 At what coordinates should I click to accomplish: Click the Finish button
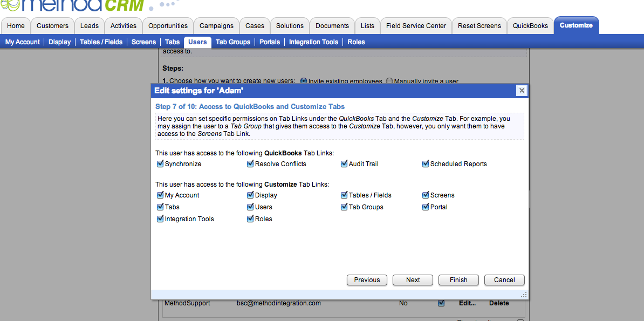pos(458,280)
